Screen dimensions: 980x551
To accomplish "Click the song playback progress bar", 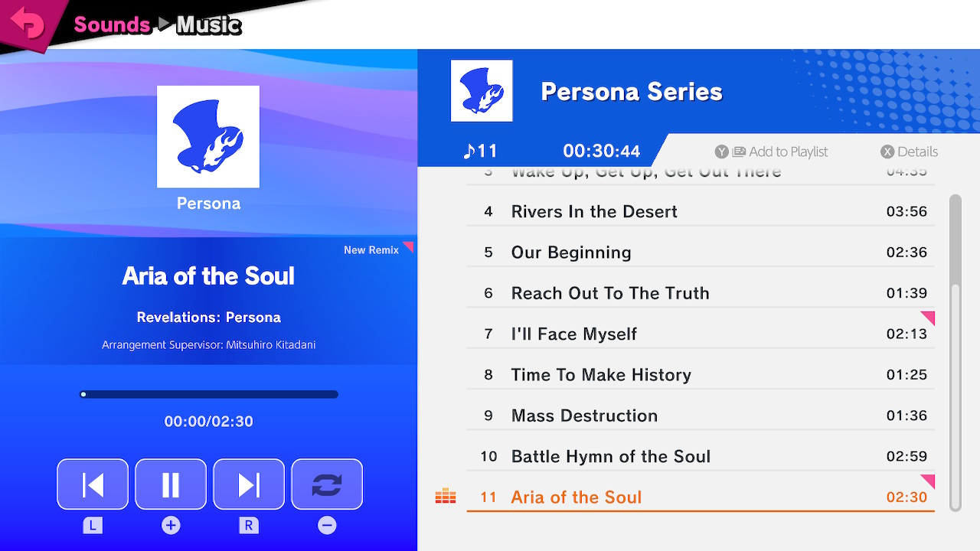I will (x=209, y=395).
